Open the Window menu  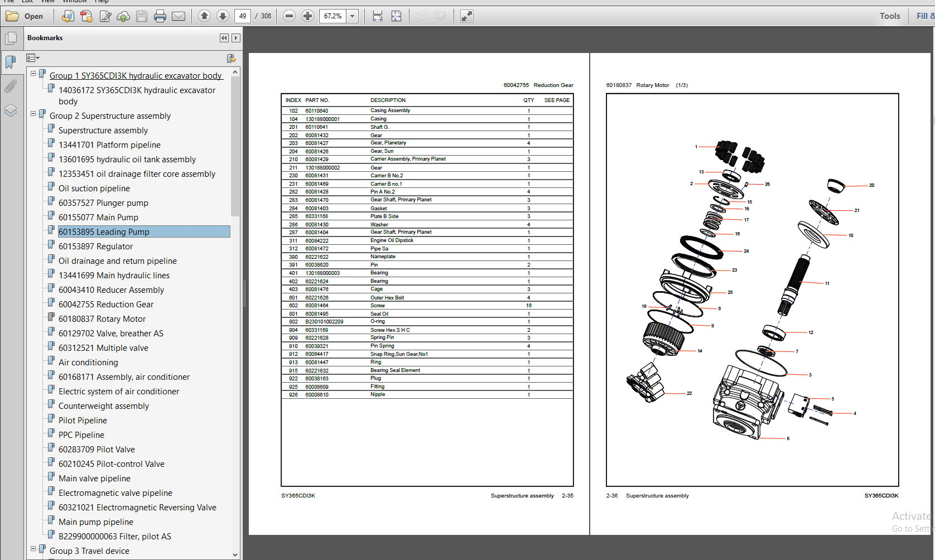point(75,2)
